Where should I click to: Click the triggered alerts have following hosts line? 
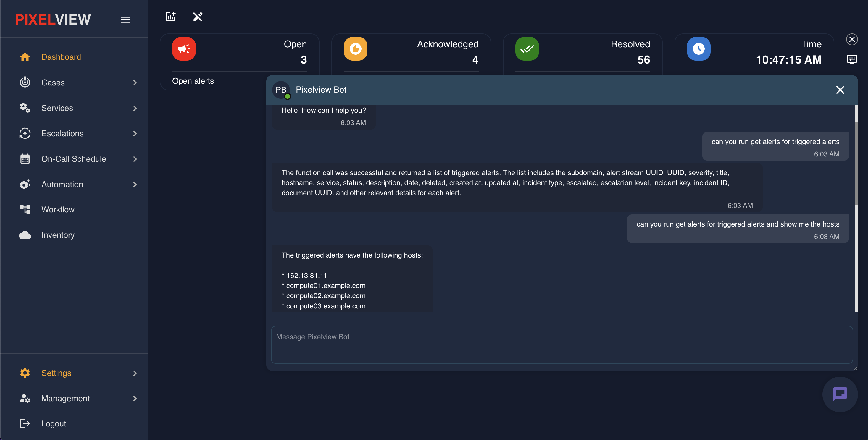coord(352,255)
